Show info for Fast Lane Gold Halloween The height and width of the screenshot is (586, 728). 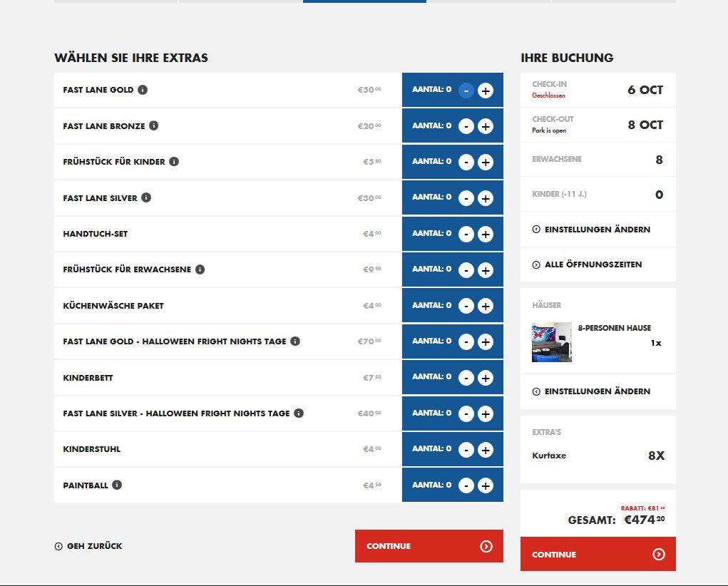(295, 341)
